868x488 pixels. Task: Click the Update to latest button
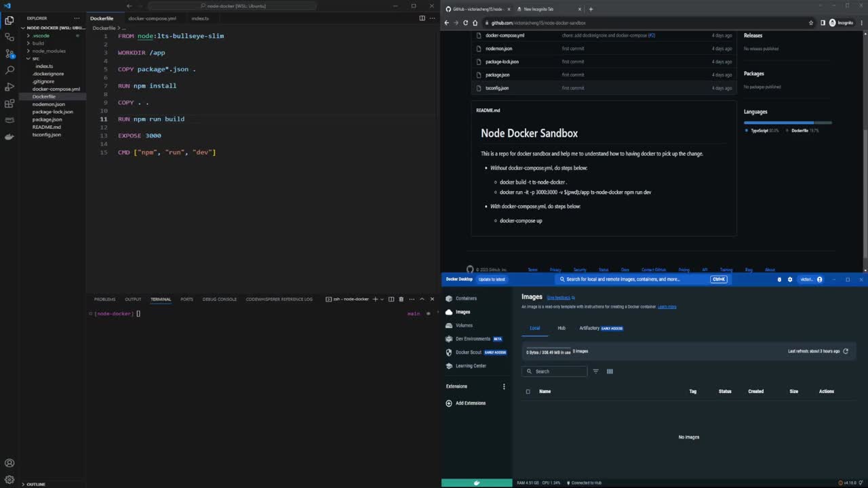click(492, 279)
